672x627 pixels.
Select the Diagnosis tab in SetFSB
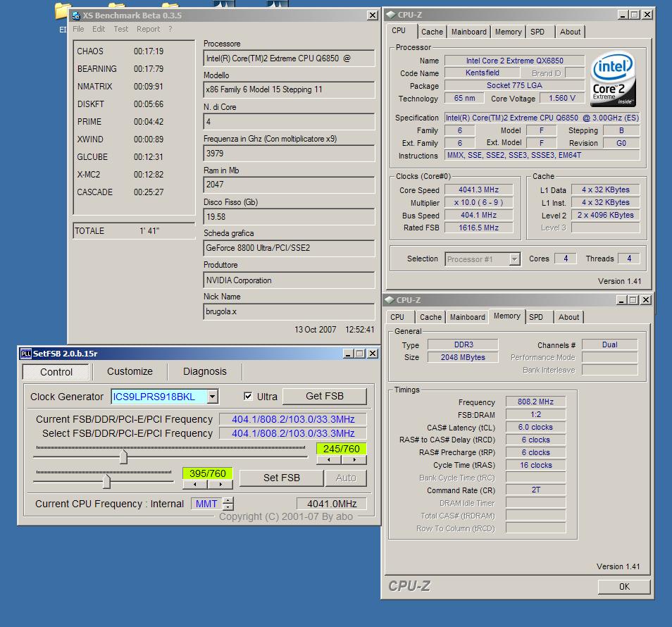205,371
